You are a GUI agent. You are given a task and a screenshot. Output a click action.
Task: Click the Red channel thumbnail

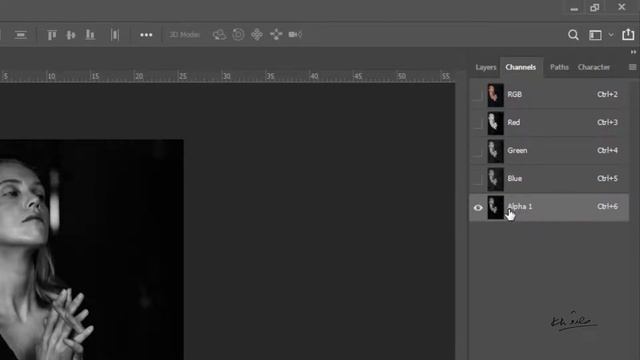[496, 123]
